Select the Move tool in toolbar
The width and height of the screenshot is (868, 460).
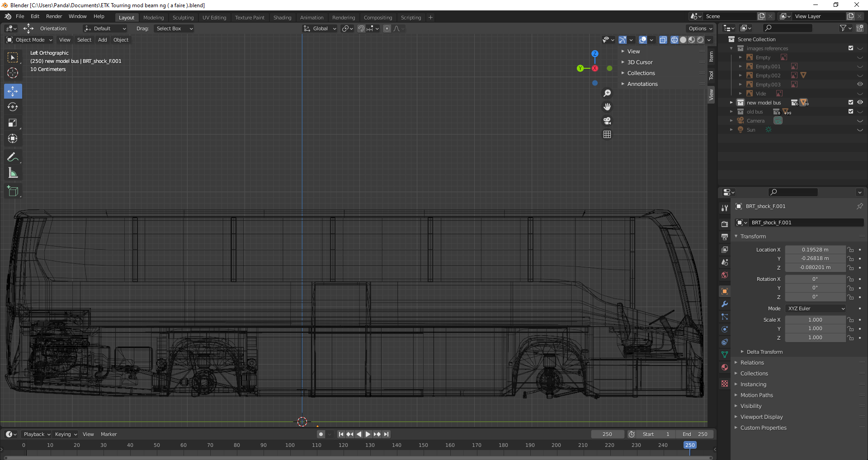(13, 91)
